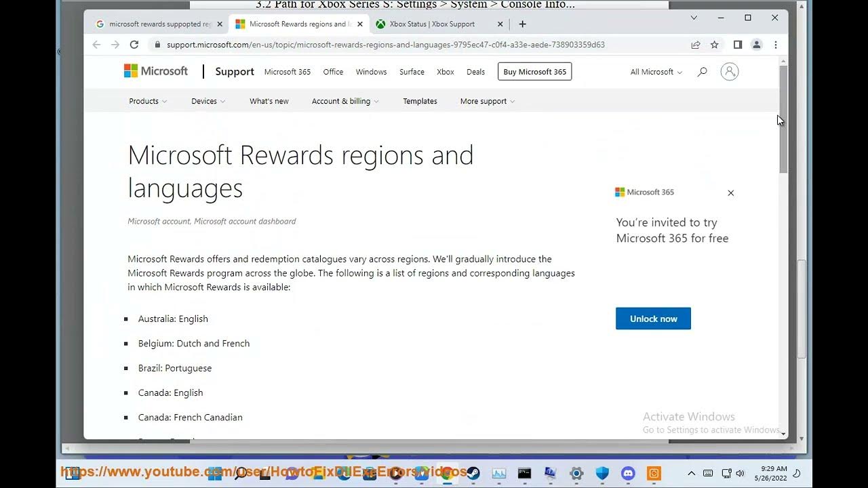
Task: Click the touch keyboard tray icon
Action: 708,473
